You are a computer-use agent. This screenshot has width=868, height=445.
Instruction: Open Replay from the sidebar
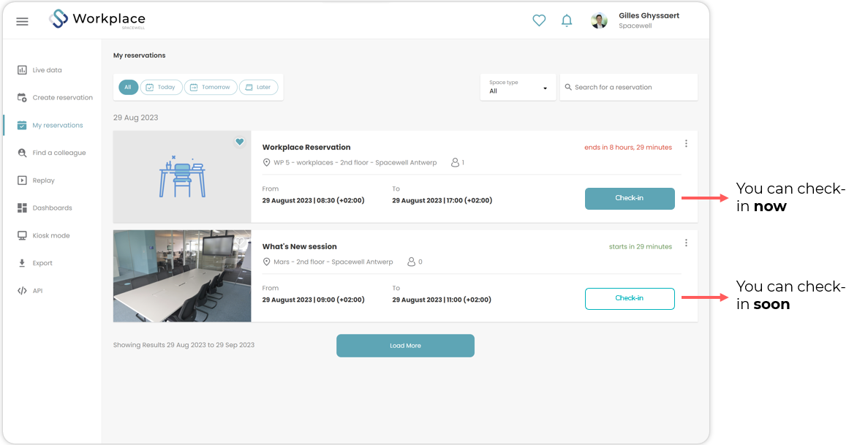pos(44,180)
